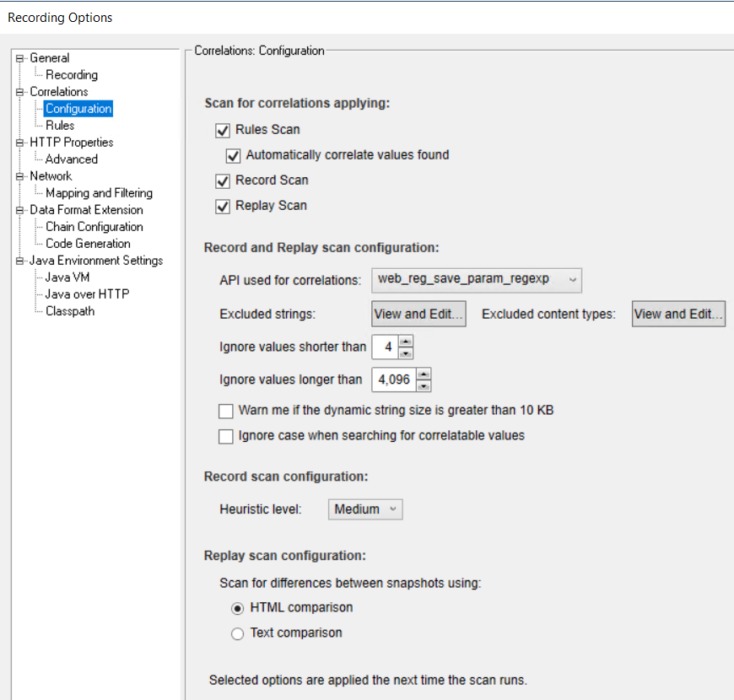
Task: Open API used for correlations dropdown
Action: [476, 279]
